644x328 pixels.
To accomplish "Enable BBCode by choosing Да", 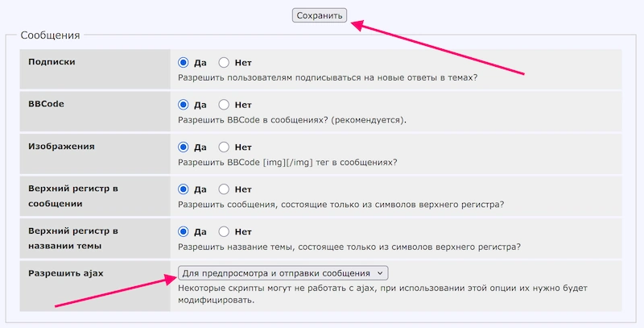I will [184, 105].
